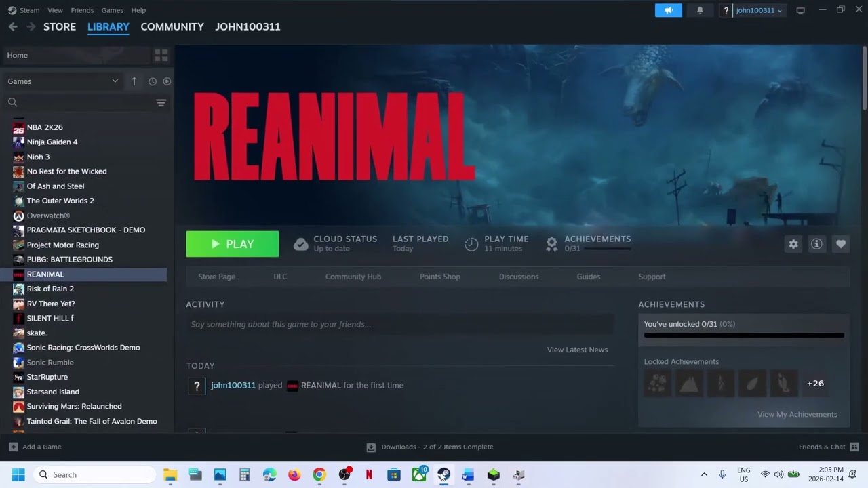Screen dimensions: 868x488
Task: Open the Store Page link
Action: coord(217,277)
